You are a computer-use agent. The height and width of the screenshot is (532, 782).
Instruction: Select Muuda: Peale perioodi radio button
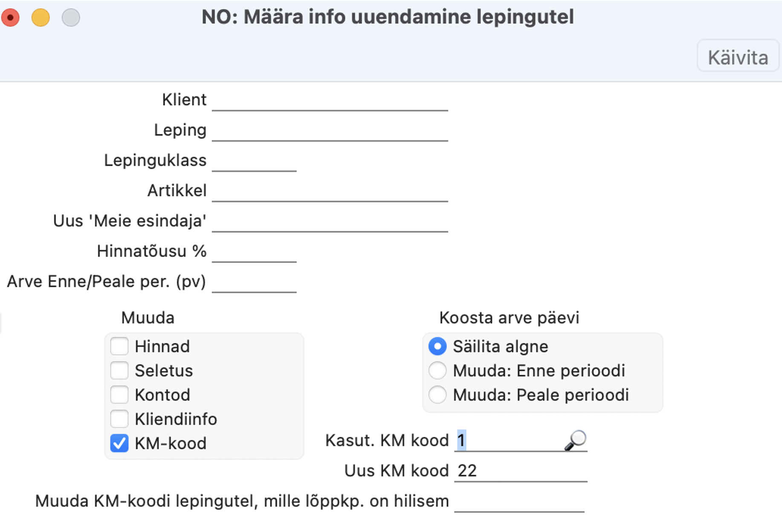point(437,395)
